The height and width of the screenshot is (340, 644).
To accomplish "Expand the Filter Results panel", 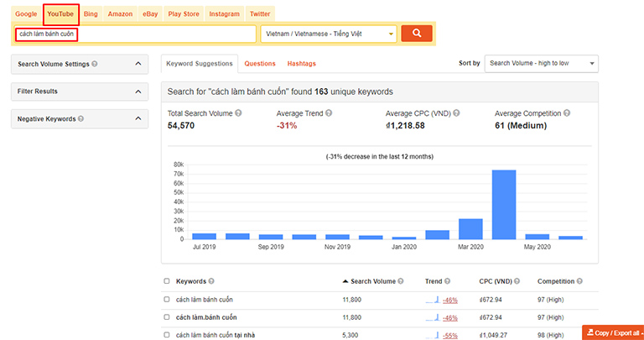I will point(80,92).
